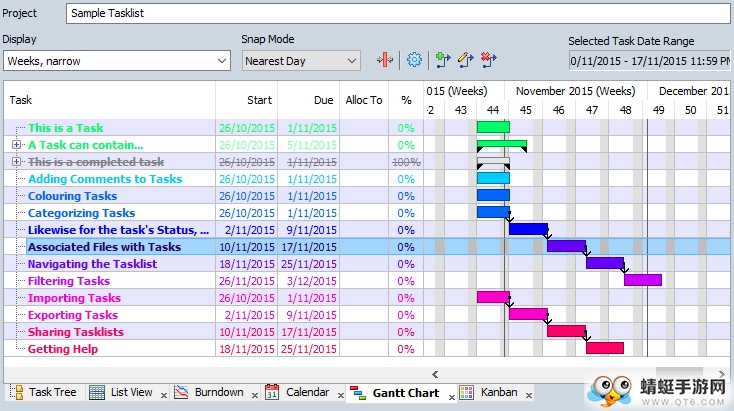
Task: Close the Kanban tab
Action: tap(528, 396)
